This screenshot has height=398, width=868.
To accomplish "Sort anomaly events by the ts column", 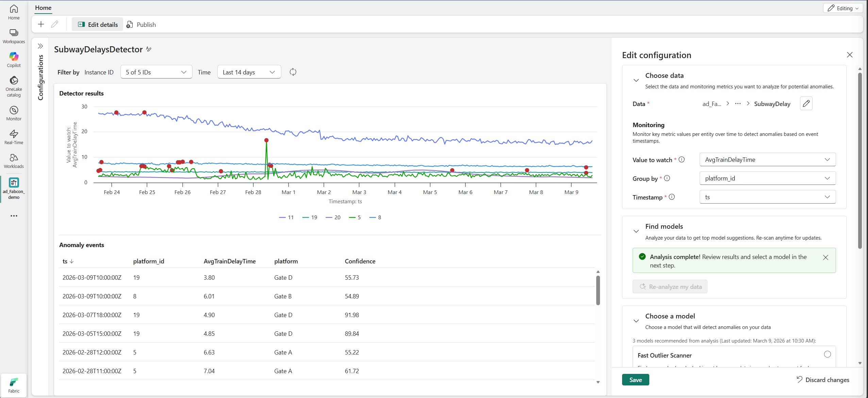I will (x=67, y=261).
